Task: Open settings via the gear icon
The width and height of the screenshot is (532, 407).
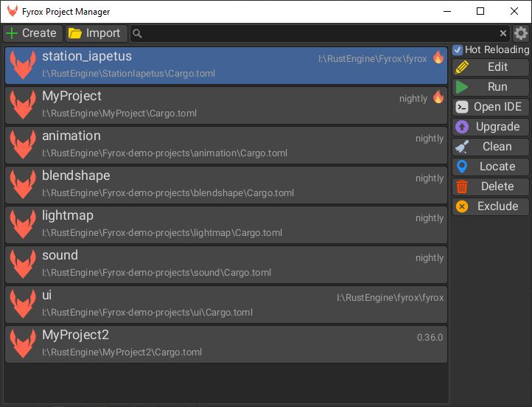Action: tap(521, 33)
